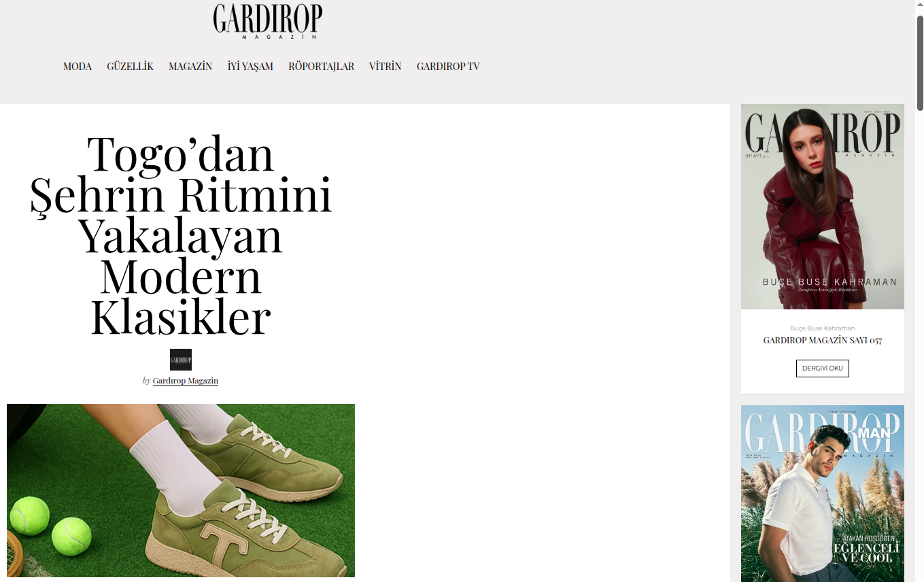Screen dimensions: 924x582
Task: Click the scrollbar track below the thumb
Action: [920, 340]
